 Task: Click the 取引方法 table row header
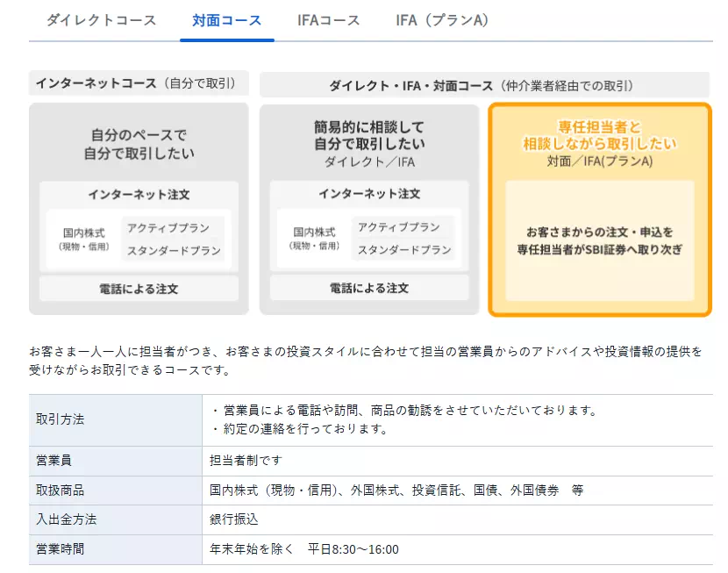[x=115, y=419]
